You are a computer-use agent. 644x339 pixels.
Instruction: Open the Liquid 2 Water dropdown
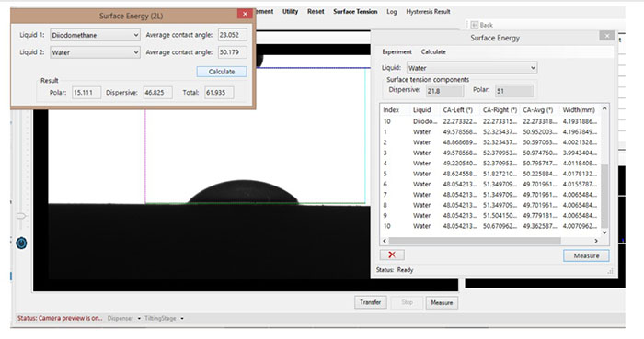pyautogui.click(x=95, y=52)
